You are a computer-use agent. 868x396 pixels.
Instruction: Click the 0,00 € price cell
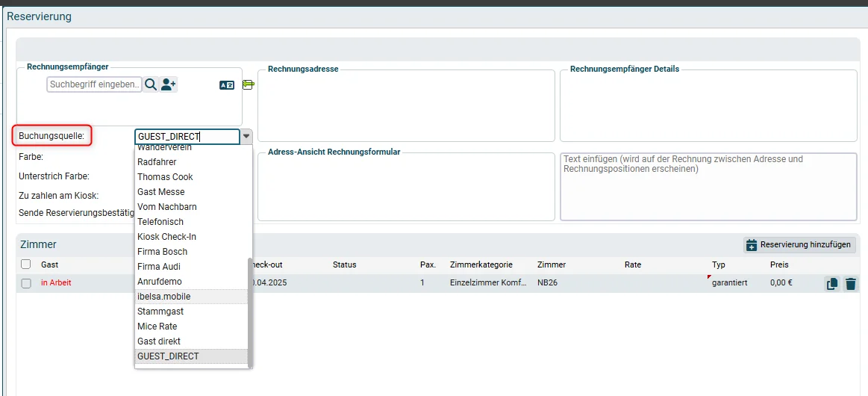tap(781, 283)
